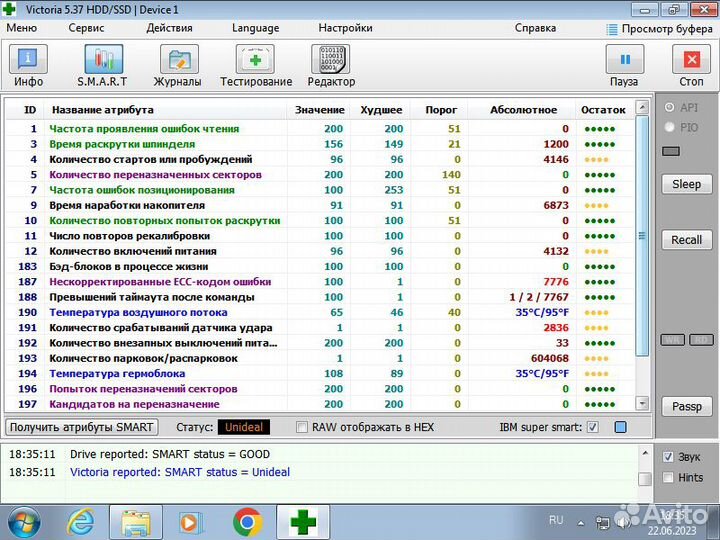Click the Sleep button
The image size is (720, 540).
point(686,184)
